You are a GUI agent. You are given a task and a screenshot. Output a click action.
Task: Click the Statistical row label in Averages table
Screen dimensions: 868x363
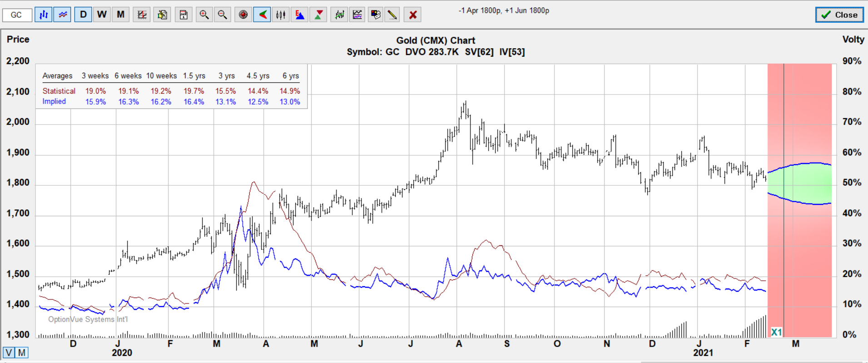pos(59,91)
